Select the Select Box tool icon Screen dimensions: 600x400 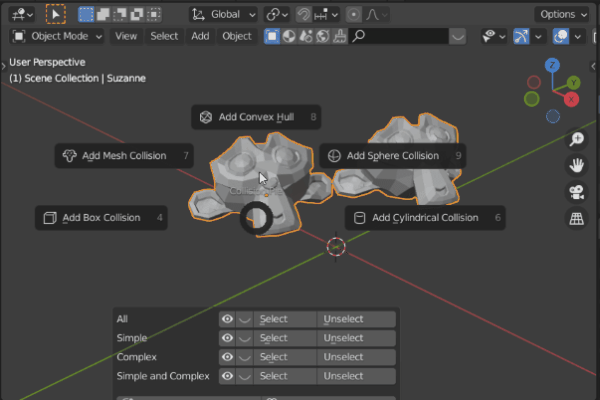(x=55, y=15)
